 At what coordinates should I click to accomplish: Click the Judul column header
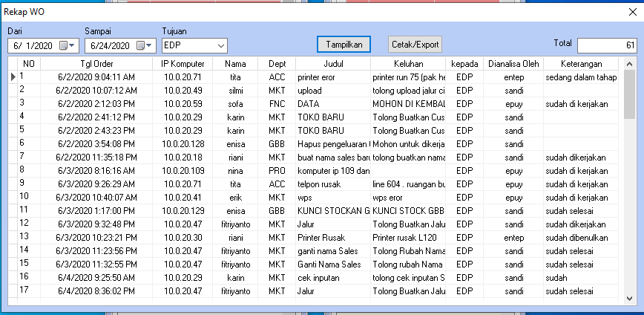click(333, 64)
